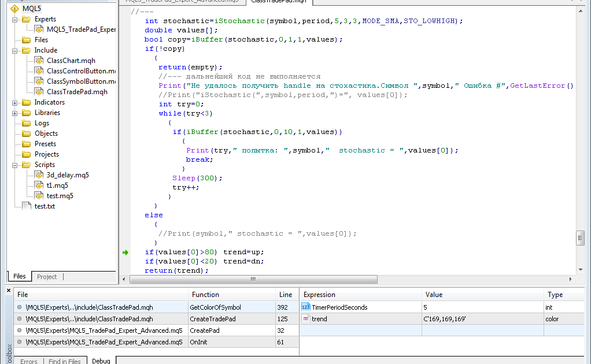Open MQL5_TradePad_Exper file in the tree
The image size is (591, 364).
click(81, 29)
